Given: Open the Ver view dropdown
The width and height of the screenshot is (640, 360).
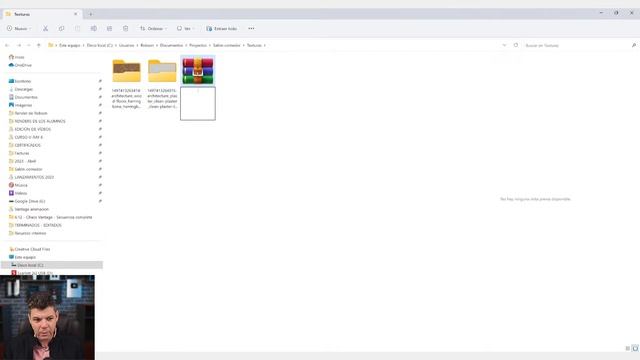Looking at the screenshot, I should pyautogui.click(x=185, y=29).
